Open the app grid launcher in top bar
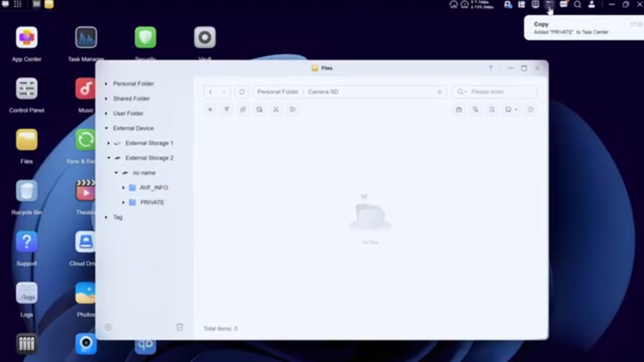 [18, 5]
